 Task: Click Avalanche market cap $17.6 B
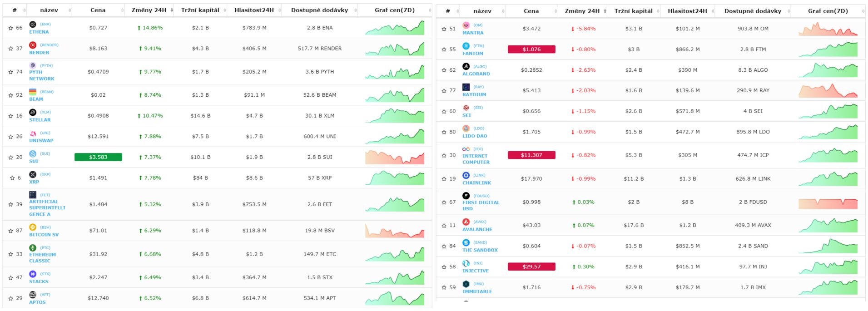pyautogui.click(x=634, y=225)
